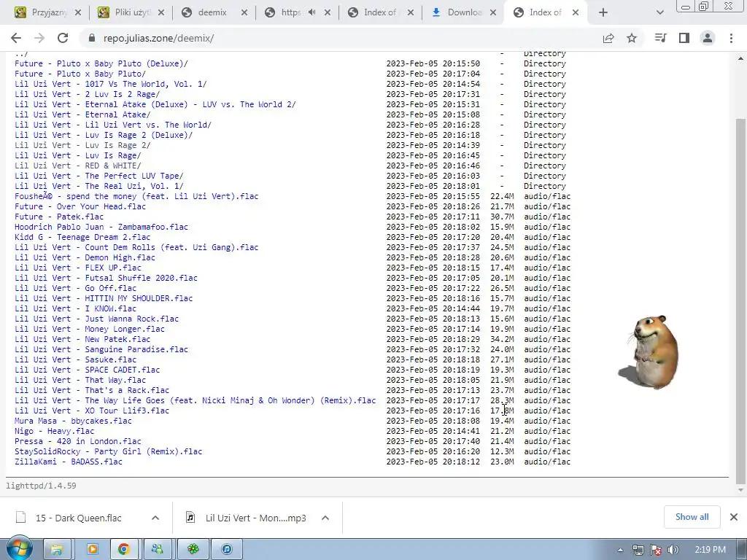Share this page icon in address bar

(608, 38)
